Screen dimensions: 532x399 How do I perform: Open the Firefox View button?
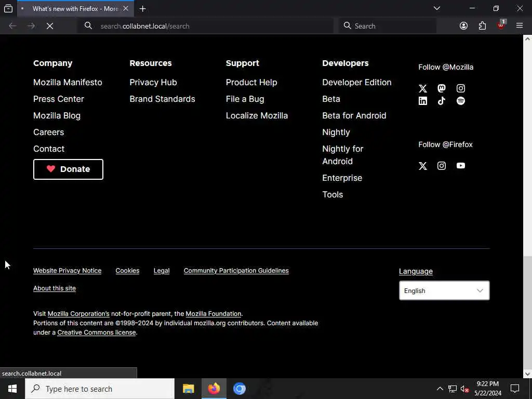[x=8, y=8]
